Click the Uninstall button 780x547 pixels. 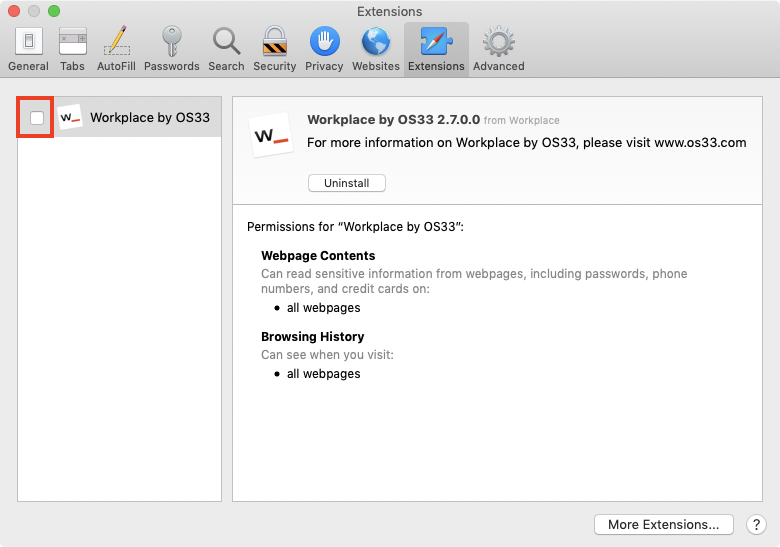pos(347,183)
